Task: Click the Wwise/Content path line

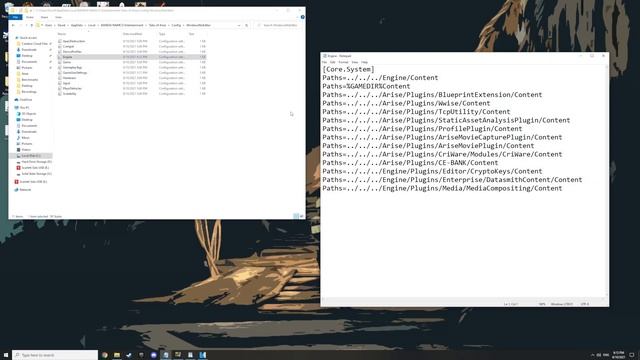Action: pyautogui.click(x=406, y=103)
